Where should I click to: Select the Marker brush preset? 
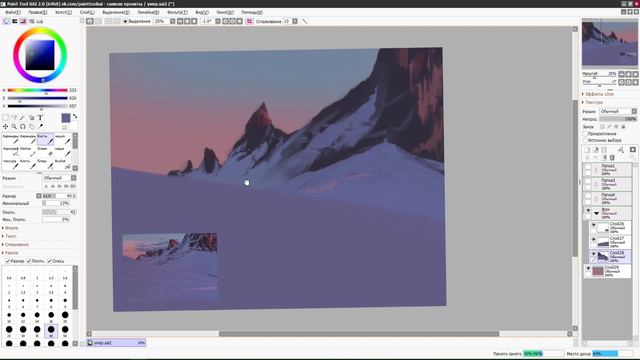coord(28,152)
